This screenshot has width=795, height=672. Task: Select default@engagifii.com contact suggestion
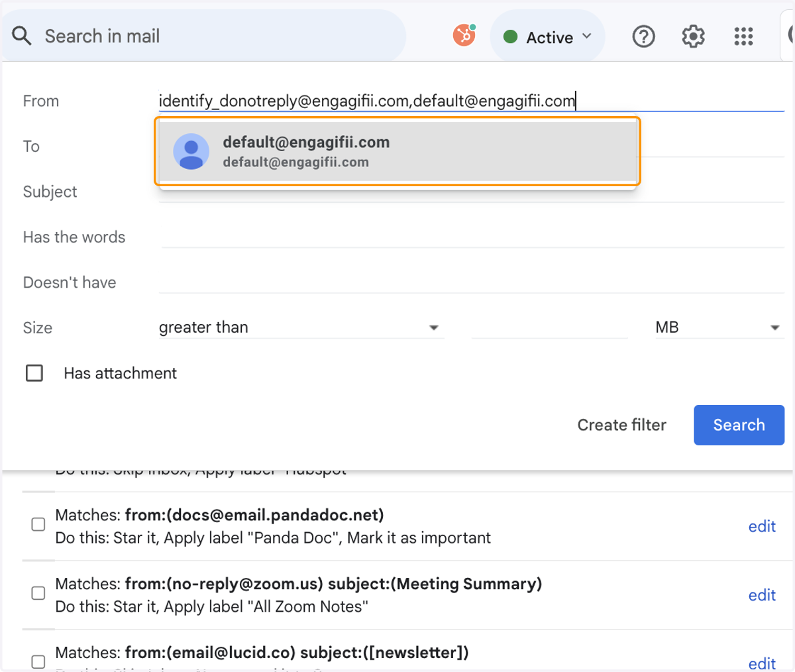coord(397,152)
